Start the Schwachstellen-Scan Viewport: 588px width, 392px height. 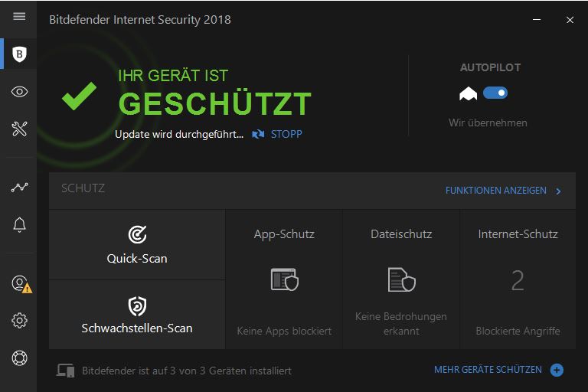tap(137, 315)
